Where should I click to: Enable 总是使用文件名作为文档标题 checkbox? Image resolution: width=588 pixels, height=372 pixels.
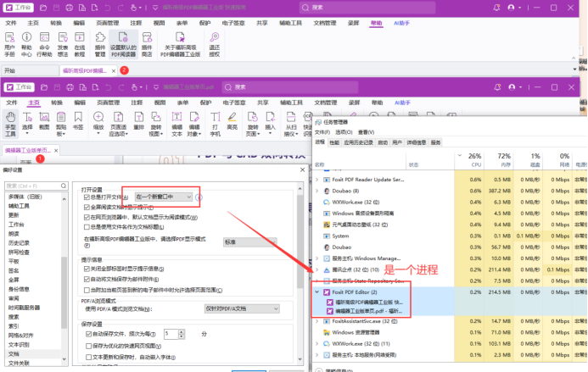pos(87,227)
